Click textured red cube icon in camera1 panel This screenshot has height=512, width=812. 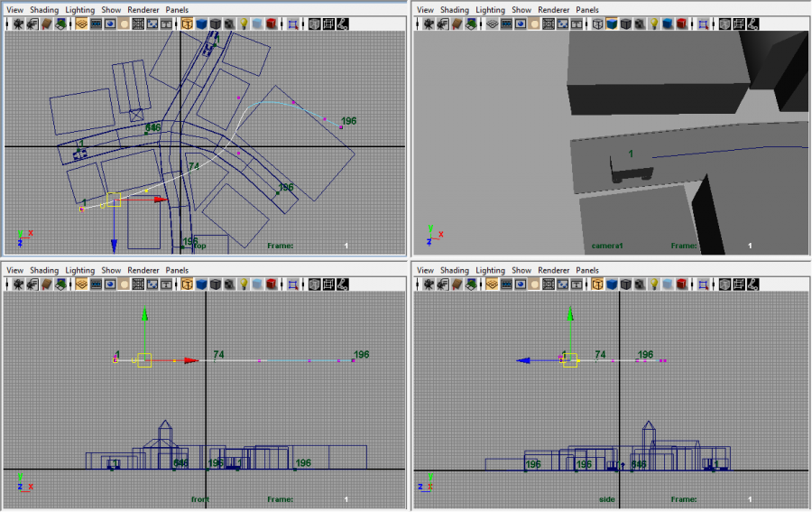(681, 24)
